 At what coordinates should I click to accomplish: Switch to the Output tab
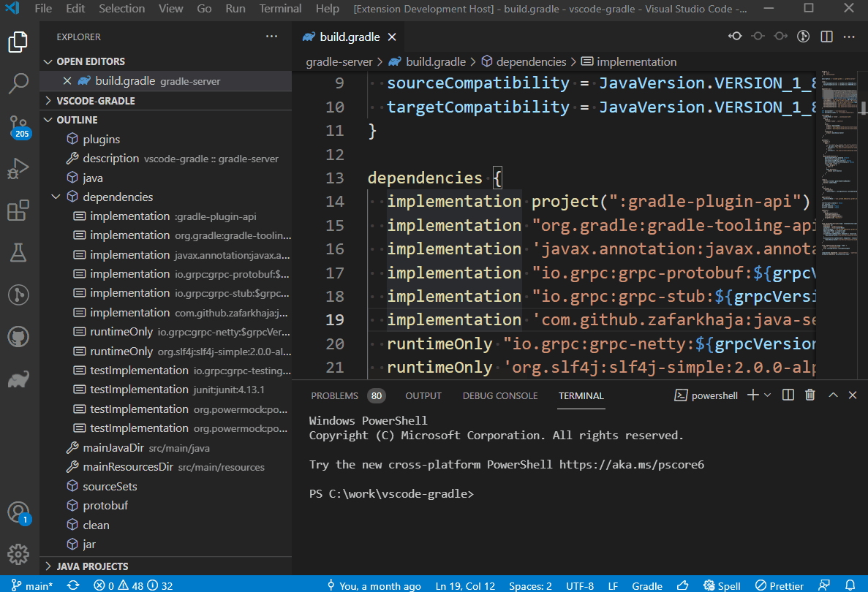423,395
